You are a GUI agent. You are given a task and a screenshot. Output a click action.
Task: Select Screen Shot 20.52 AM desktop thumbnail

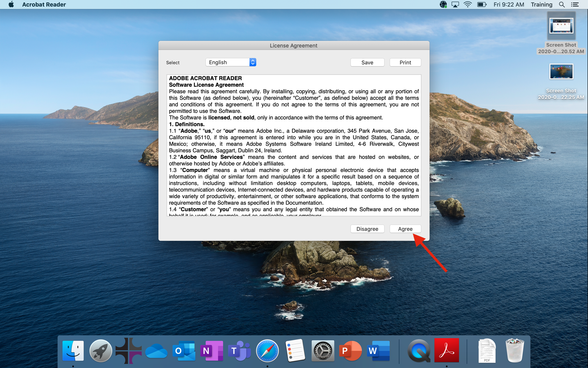pos(561,26)
